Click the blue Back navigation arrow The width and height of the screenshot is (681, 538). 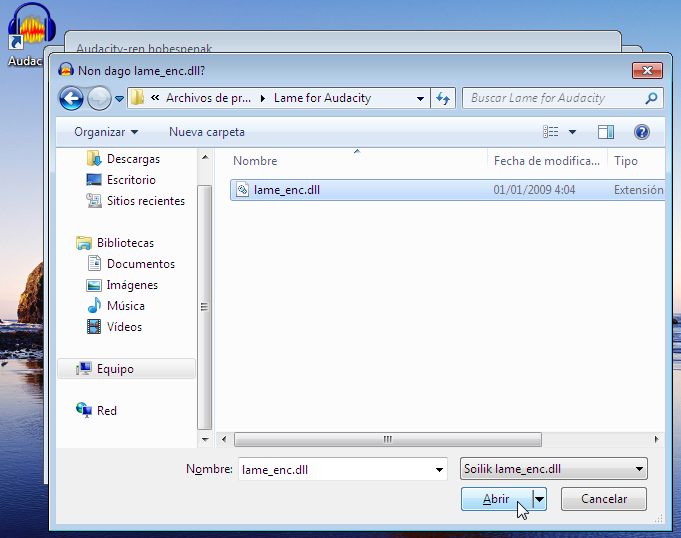[x=71, y=98]
